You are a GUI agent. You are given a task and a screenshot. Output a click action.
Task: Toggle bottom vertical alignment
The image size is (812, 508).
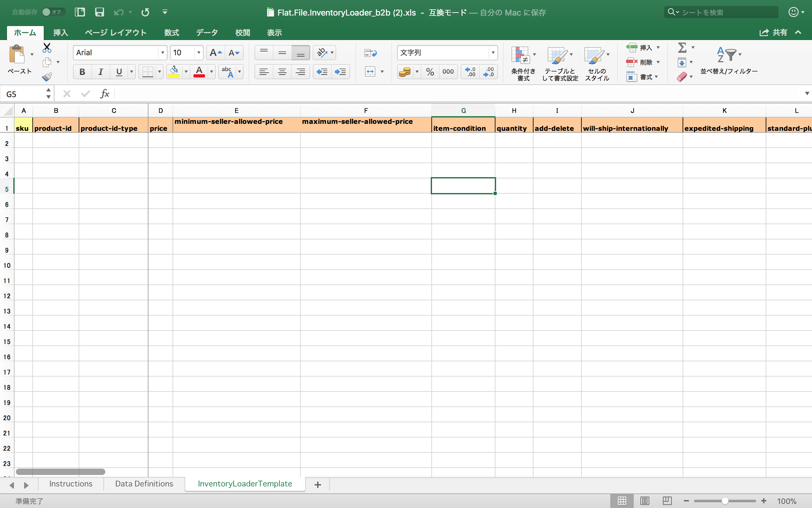tap(300, 53)
